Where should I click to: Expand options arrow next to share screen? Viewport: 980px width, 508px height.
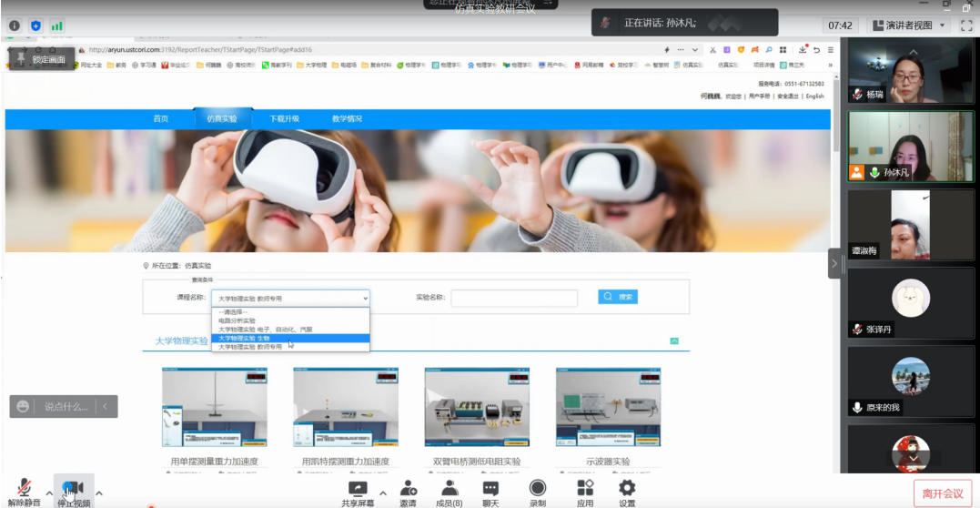point(382,493)
